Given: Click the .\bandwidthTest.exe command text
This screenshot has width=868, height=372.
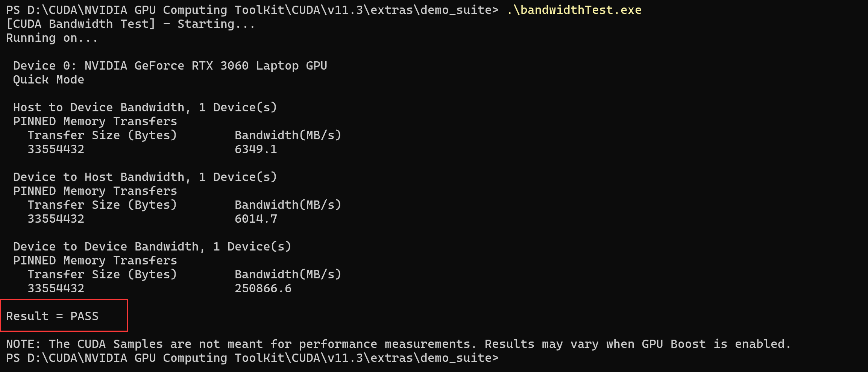Looking at the screenshot, I should pyautogui.click(x=574, y=10).
